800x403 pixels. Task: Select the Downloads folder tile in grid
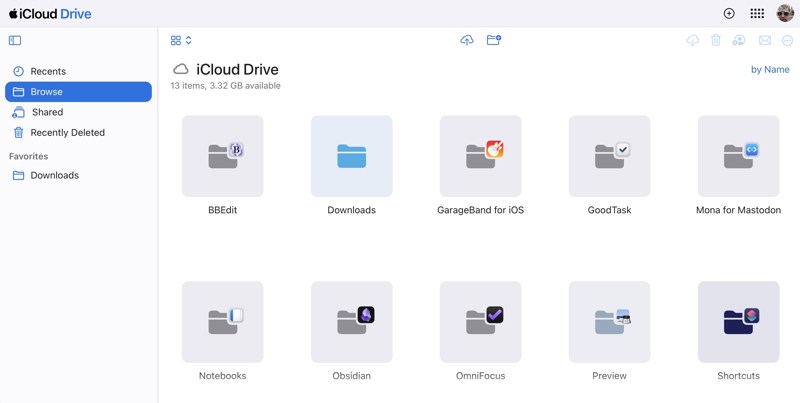pos(352,156)
